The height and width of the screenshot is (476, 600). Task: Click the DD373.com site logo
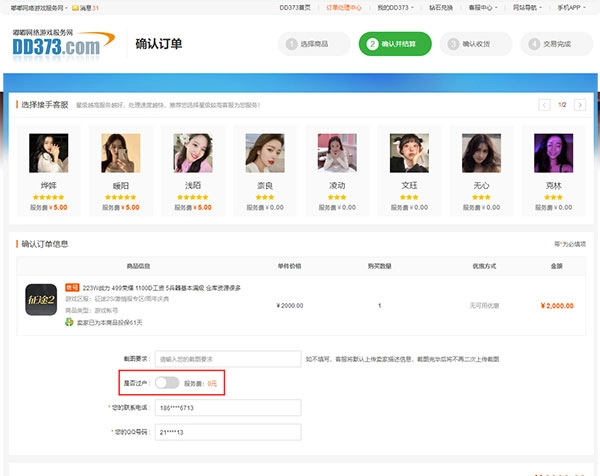(x=57, y=44)
